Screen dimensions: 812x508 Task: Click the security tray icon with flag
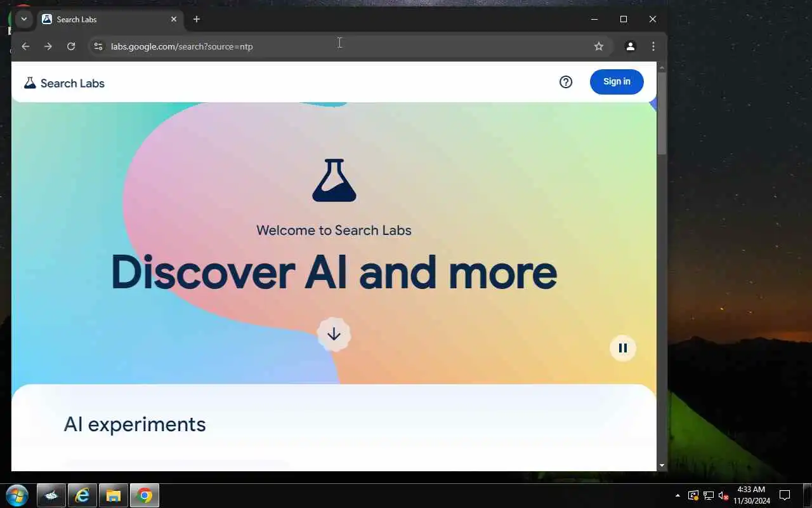point(693,495)
